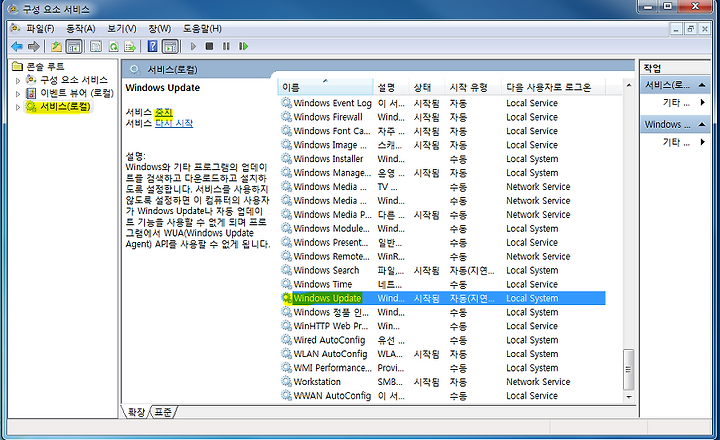Viewport: 720px width, 440px height.
Task: Switch to the 표준 tab
Action: (x=163, y=412)
